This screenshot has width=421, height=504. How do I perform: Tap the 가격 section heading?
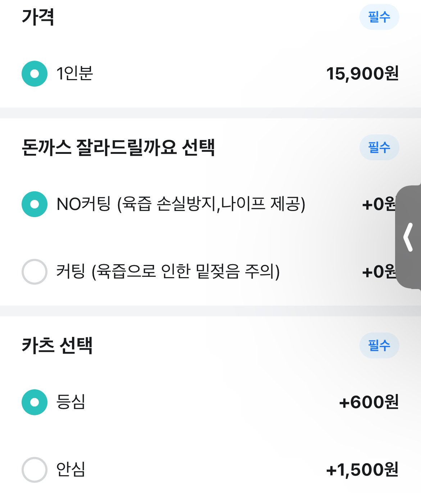tap(38, 17)
